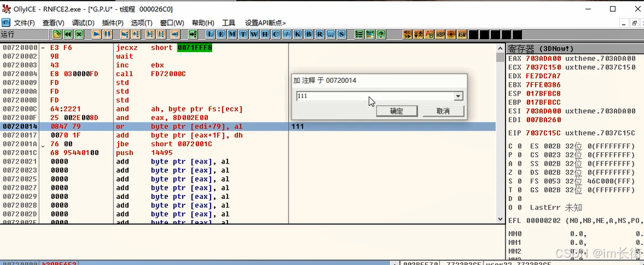Toggle the A flag value
The image size is (644, 265).
519,164
